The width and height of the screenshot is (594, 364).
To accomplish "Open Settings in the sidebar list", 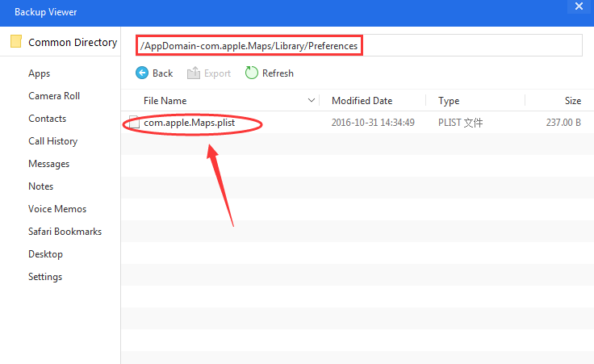I will click(x=45, y=277).
